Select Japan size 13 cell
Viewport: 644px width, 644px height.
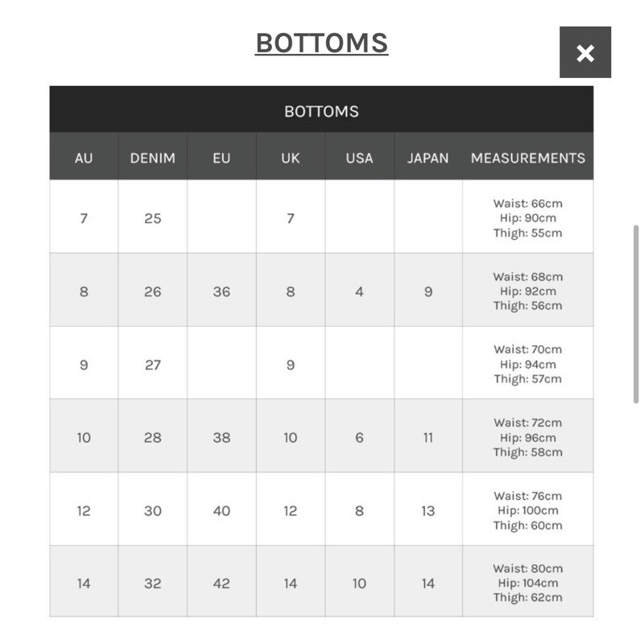click(427, 510)
